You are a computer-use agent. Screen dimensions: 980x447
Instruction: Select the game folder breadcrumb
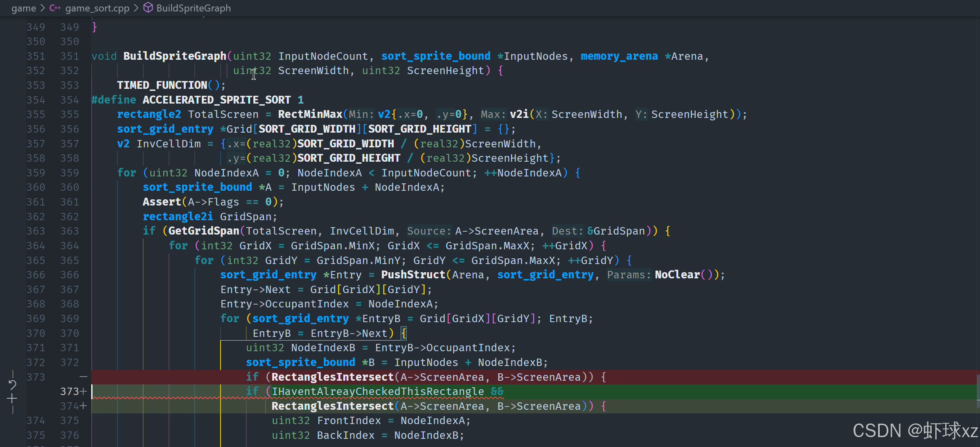(23, 8)
